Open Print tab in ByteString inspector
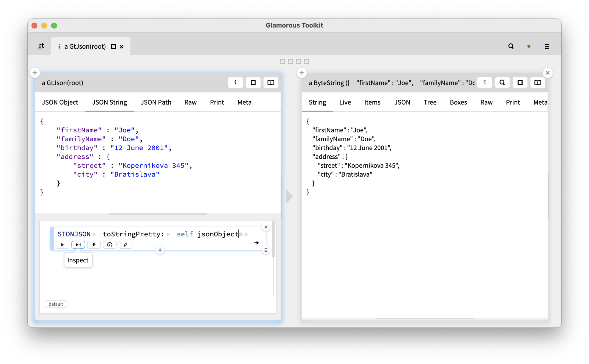 click(513, 102)
